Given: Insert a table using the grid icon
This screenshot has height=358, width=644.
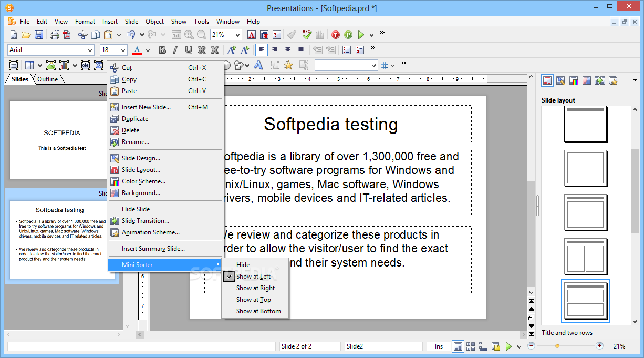Looking at the screenshot, I should (29, 65).
